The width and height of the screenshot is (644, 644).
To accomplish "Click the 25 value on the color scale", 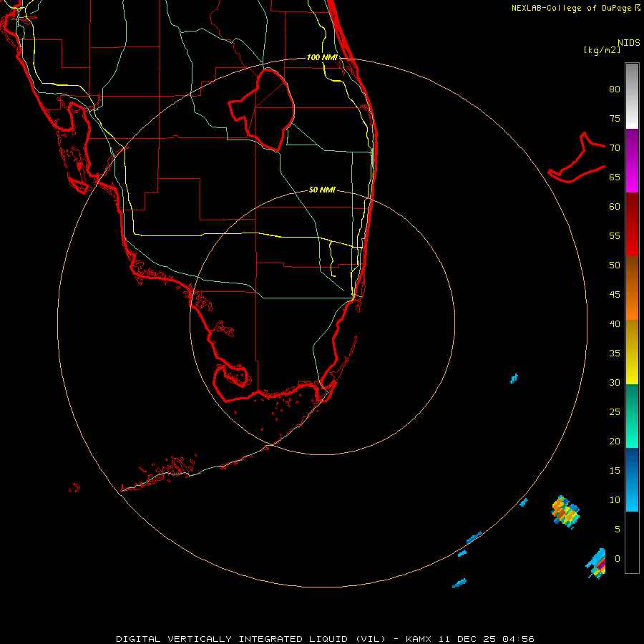I will (615, 412).
